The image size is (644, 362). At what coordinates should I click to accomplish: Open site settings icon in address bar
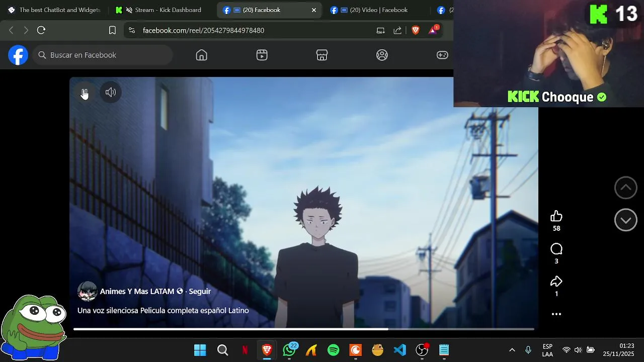tap(132, 31)
